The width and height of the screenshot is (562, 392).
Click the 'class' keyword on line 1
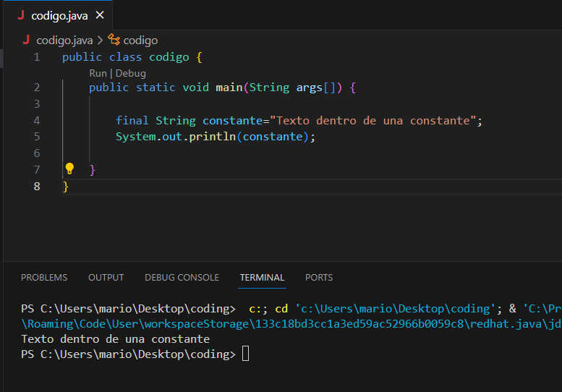coord(125,57)
